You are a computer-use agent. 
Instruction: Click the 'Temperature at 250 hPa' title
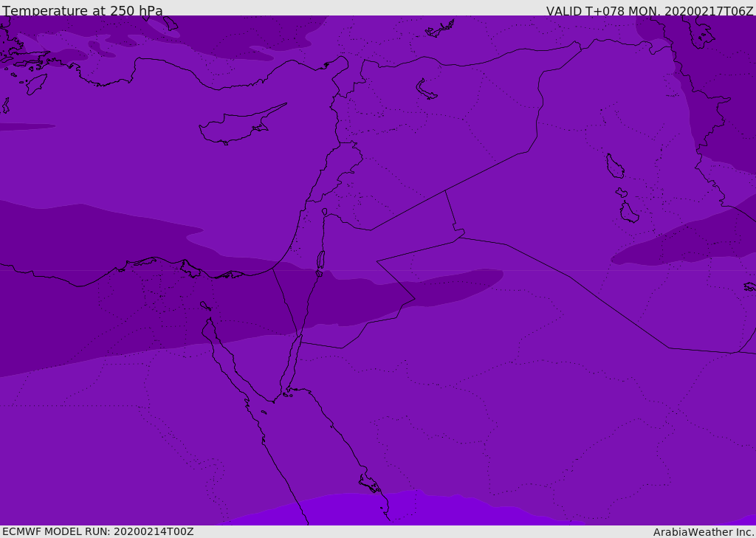pos(83,10)
